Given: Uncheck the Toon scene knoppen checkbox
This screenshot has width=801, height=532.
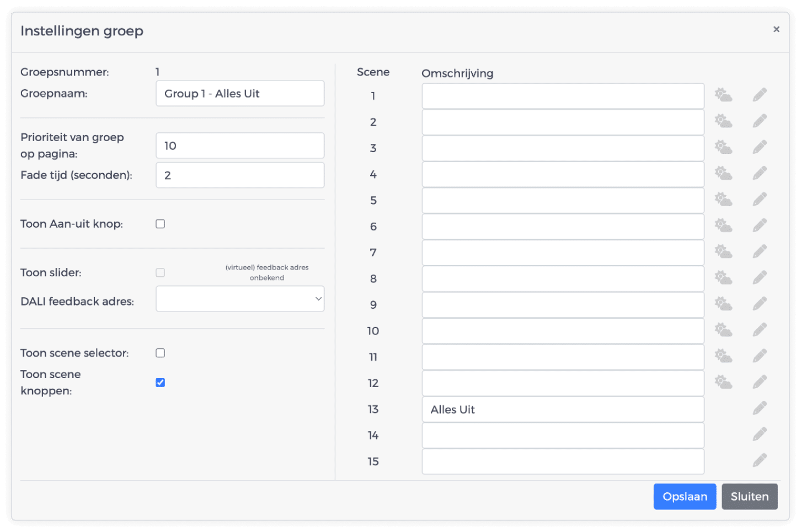Looking at the screenshot, I should tap(161, 383).
